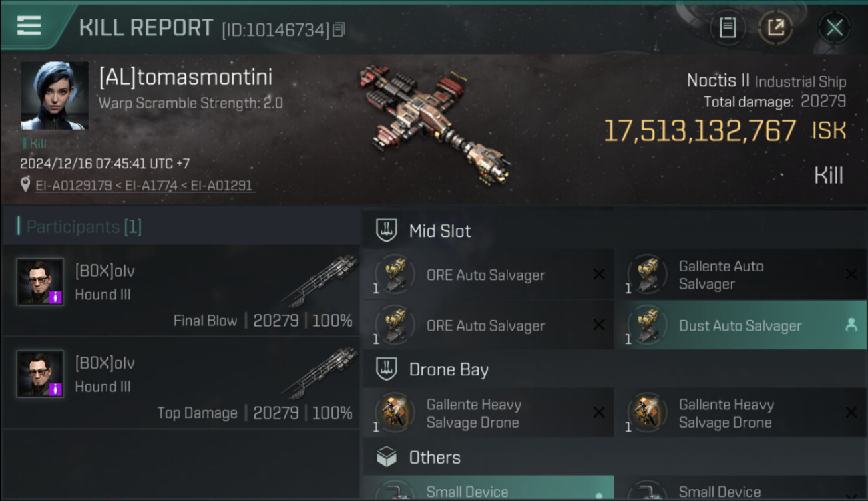Open location EI-A0129179 link

click(73, 186)
